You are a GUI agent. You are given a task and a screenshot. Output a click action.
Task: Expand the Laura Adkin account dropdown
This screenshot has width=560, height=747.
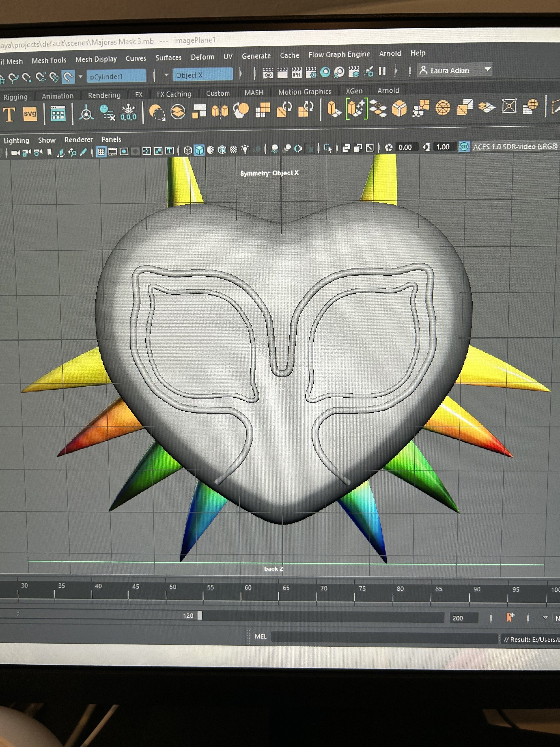tap(455, 70)
